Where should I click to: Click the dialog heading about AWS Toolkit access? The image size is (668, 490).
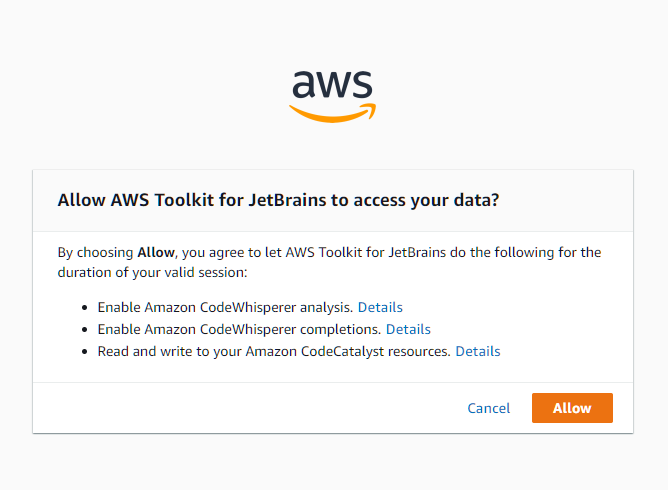coord(278,200)
